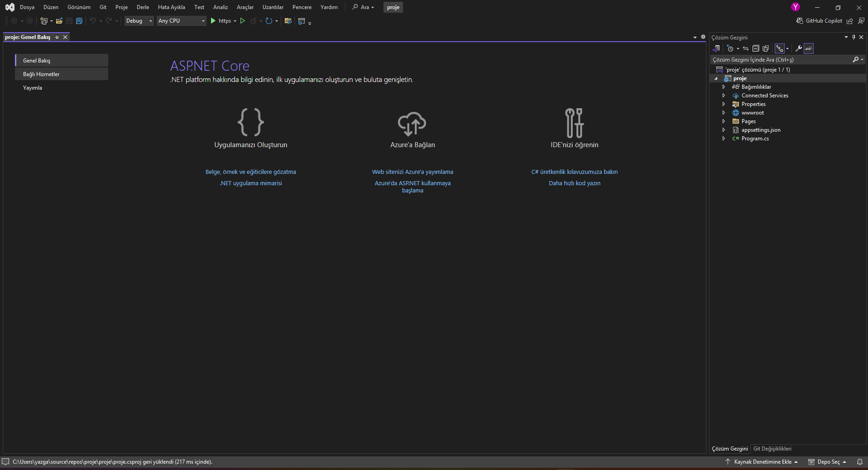
Task: Switch to Git Değişiklikleri tab
Action: pos(772,449)
